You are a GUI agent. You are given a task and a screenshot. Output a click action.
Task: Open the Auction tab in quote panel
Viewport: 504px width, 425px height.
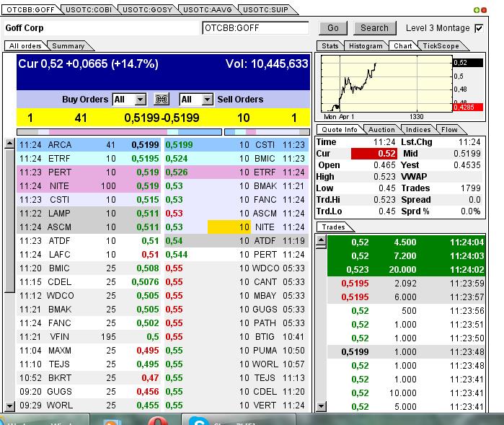(381, 130)
